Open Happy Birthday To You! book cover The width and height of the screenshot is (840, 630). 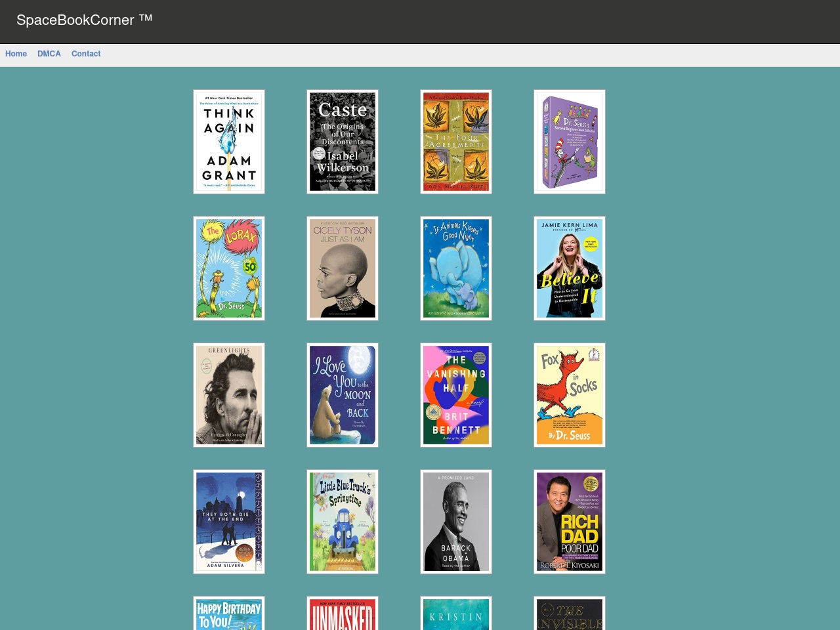229,614
